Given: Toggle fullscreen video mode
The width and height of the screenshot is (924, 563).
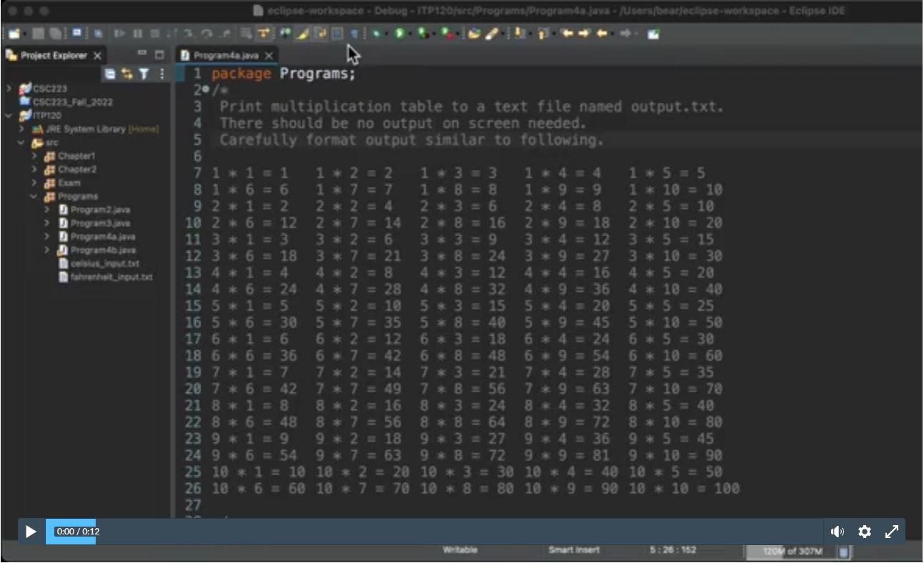Looking at the screenshot, I should pos(892,532).
